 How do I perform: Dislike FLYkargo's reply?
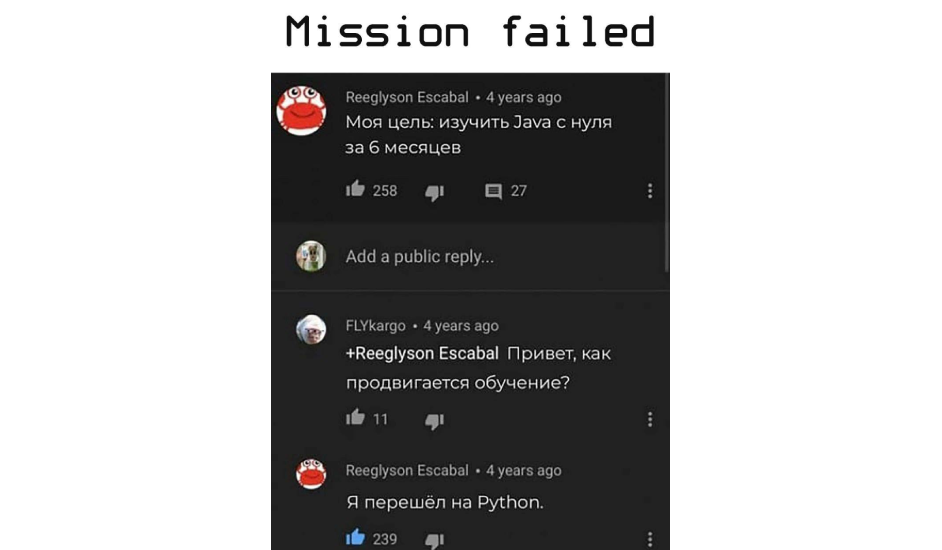click(x=434, y=421)
